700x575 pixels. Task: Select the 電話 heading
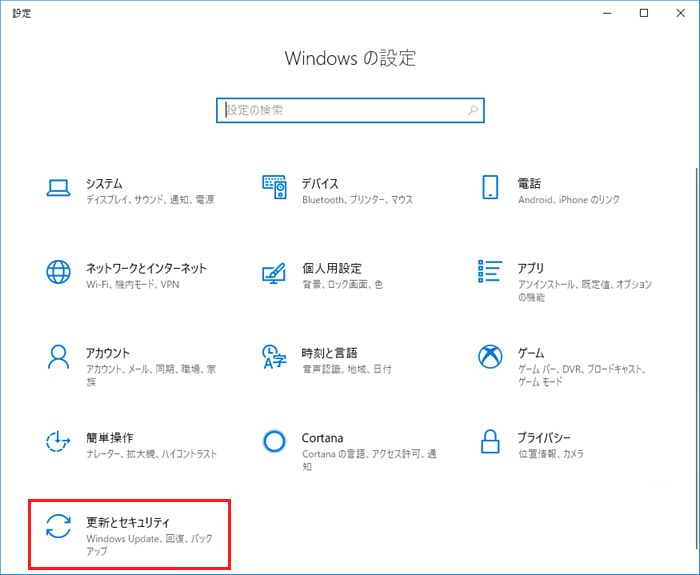tap(529, 183)
